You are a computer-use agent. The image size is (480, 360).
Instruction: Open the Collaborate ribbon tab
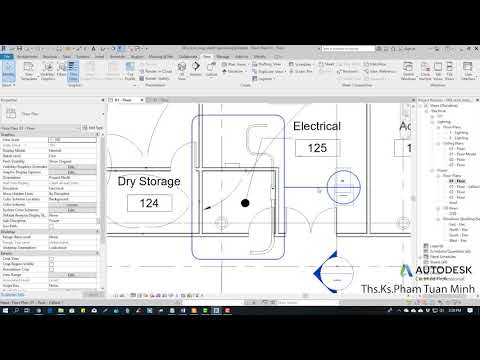188,57
